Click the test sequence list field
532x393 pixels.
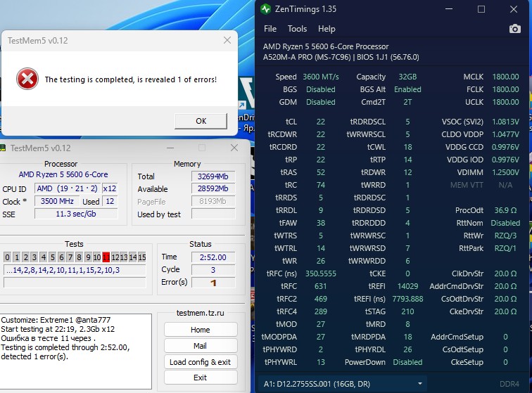[75, 270]
